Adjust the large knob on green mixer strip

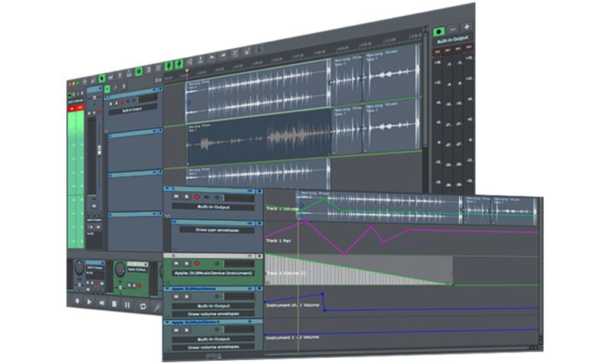click(x=120, y=269)
